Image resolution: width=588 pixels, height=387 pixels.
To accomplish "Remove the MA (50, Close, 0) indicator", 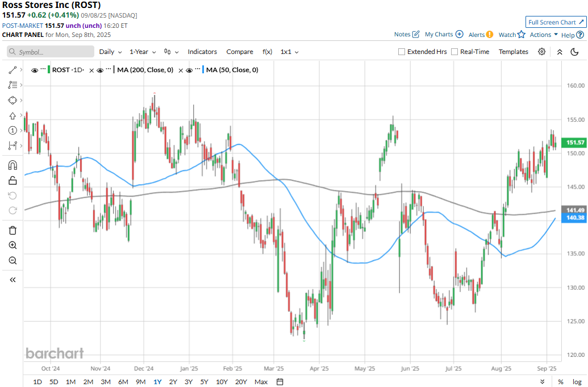I will point(180,70).
